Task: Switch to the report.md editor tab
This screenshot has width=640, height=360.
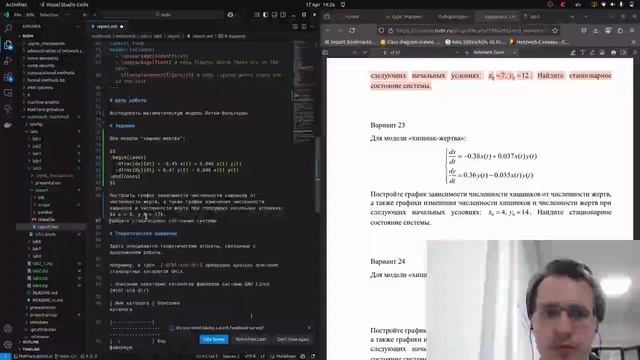Action: pos(107,27)
